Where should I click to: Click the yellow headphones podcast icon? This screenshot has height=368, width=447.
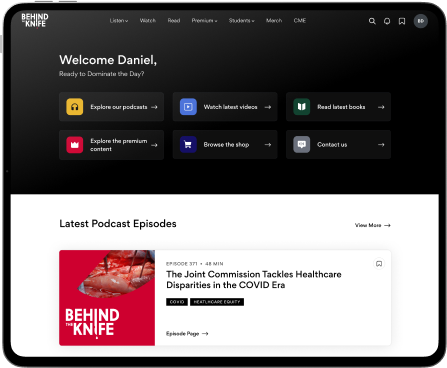(x=75, y=107)
